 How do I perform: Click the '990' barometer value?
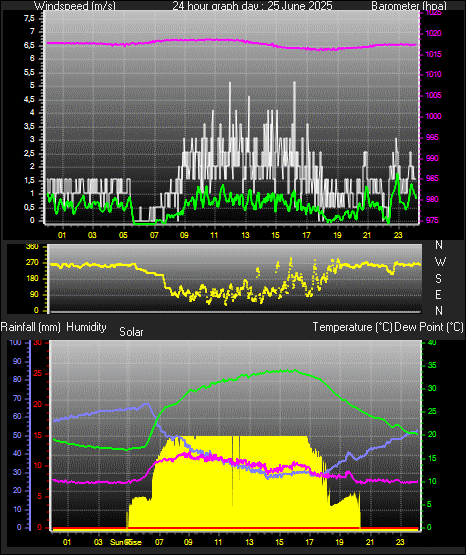coord(432,158)
